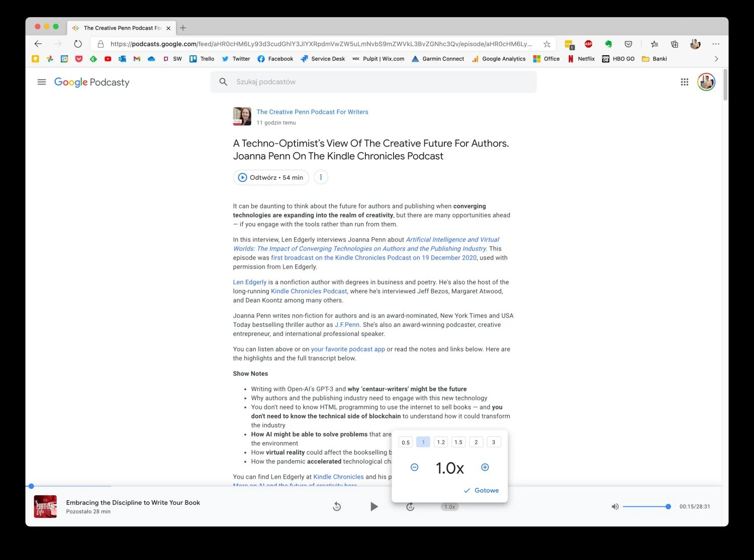Show more bookmarks with the chevron

716,59
